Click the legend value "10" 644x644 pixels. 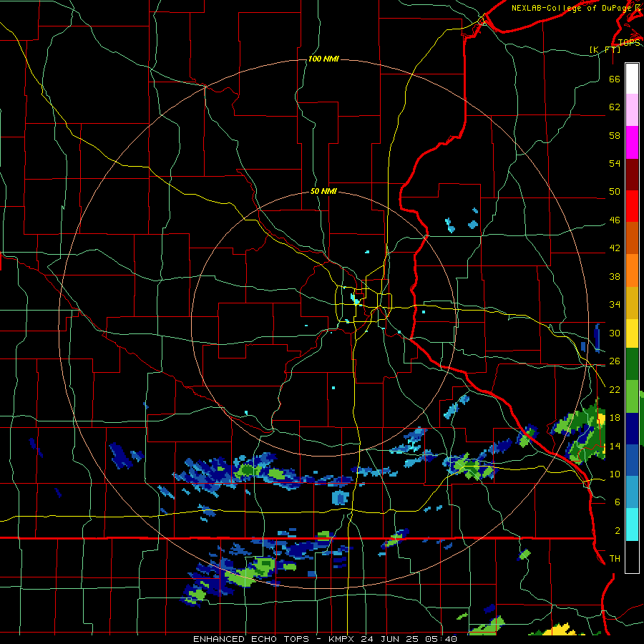click(615, 474)
